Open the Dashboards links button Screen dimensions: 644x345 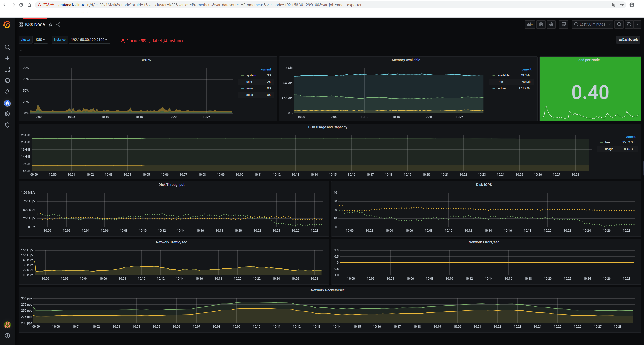628,40
